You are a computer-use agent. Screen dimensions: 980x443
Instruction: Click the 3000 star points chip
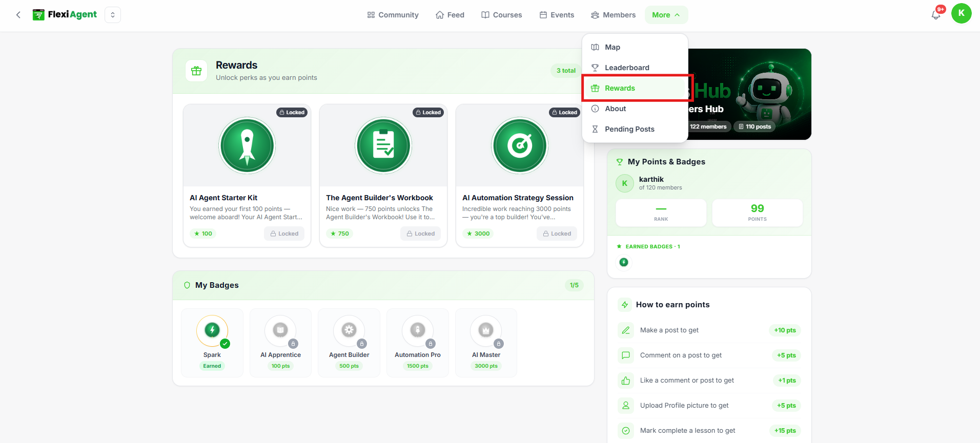(x=478, y=234)
